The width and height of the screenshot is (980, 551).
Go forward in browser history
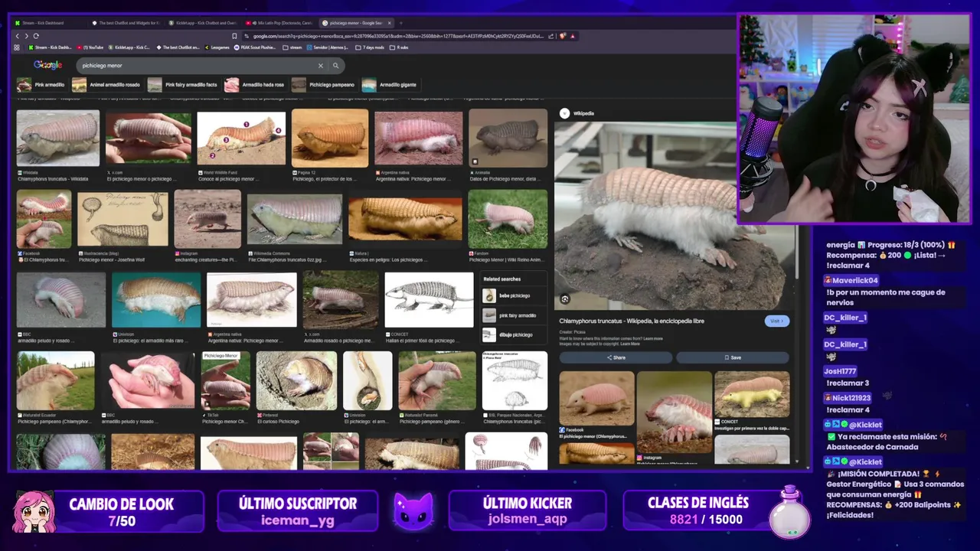(26, 36)
